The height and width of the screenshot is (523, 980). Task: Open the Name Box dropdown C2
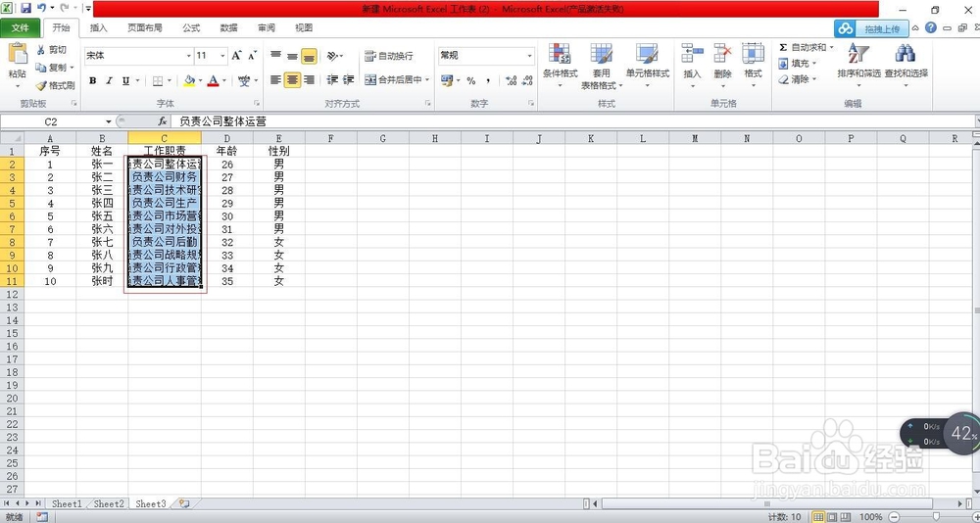tap(108, 121)
